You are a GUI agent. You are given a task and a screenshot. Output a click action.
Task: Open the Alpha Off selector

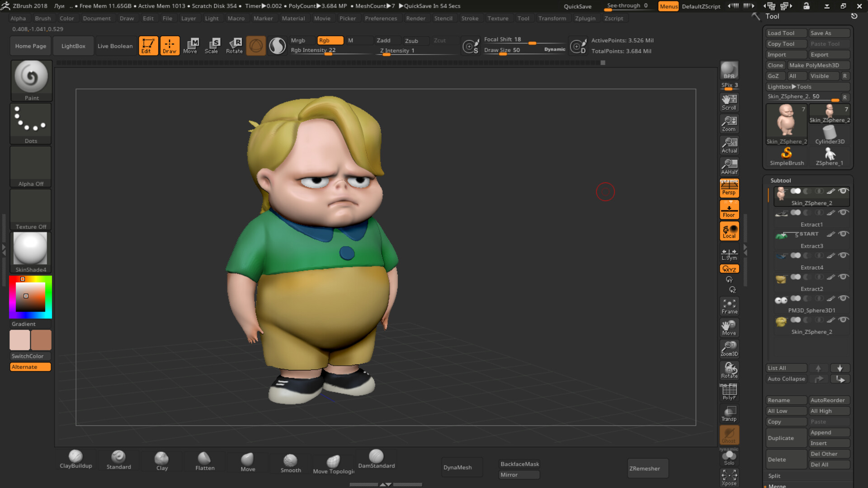point(31,166)
